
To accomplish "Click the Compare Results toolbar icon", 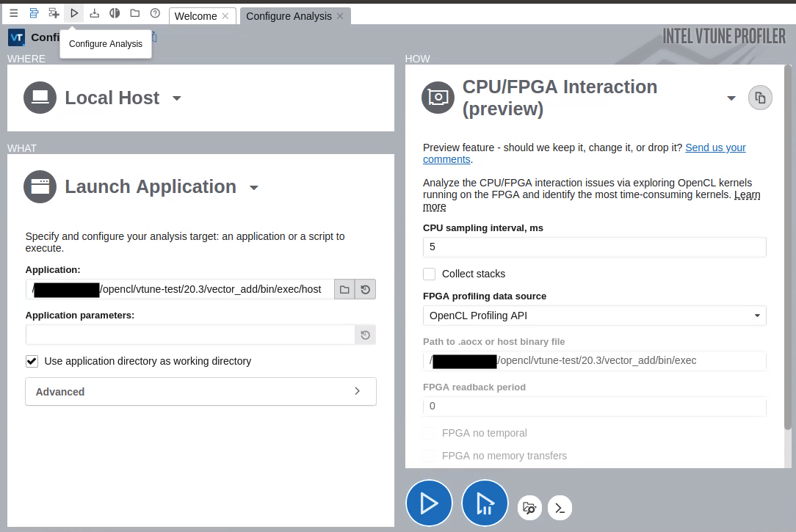I will coord(115,13).
